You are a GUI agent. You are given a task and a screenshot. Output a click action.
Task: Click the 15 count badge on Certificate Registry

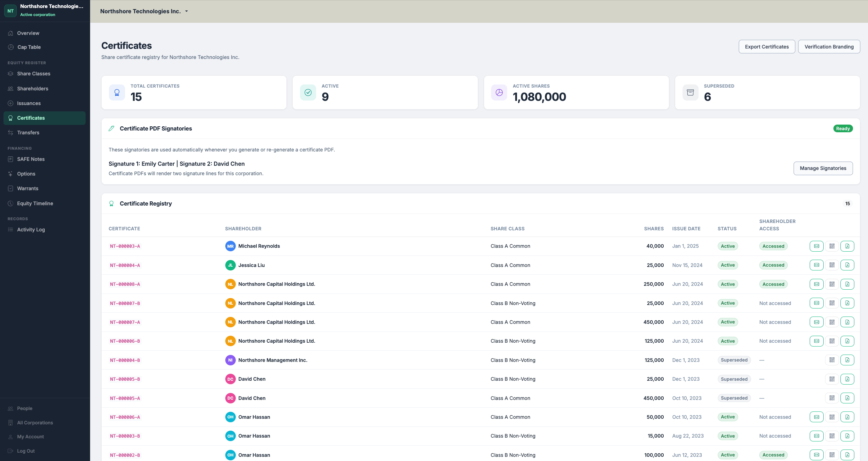click(x=847, y=203)
